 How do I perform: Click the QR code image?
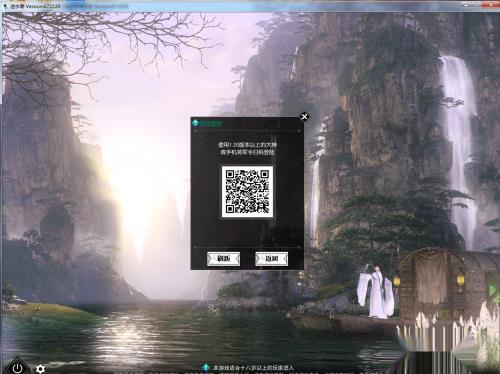coord(247,192)
